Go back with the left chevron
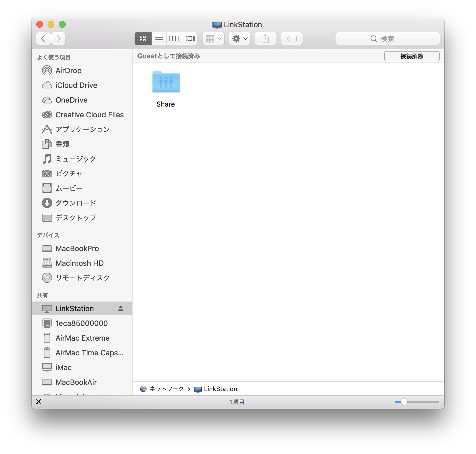The width and height of the screenshot is (476, 454). [x=43, y=39]
